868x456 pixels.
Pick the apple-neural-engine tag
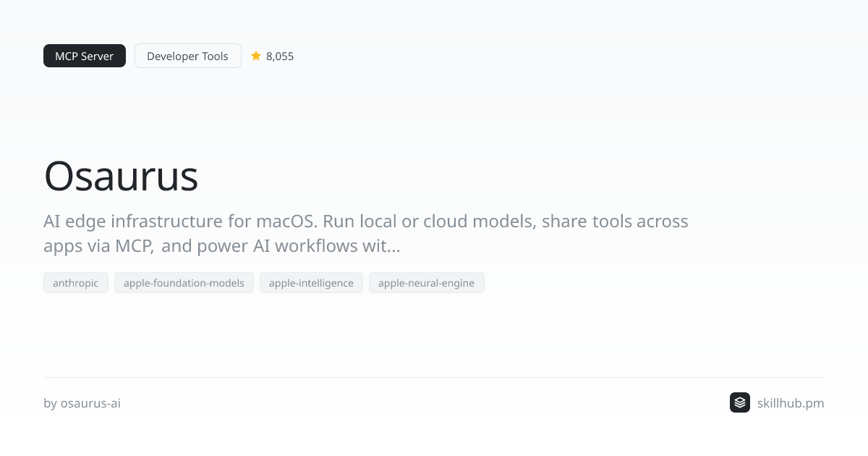coord(427,283)
